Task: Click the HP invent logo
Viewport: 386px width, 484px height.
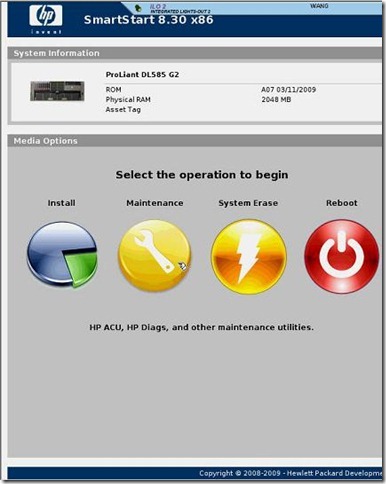Action: click(x=46, y=19)
